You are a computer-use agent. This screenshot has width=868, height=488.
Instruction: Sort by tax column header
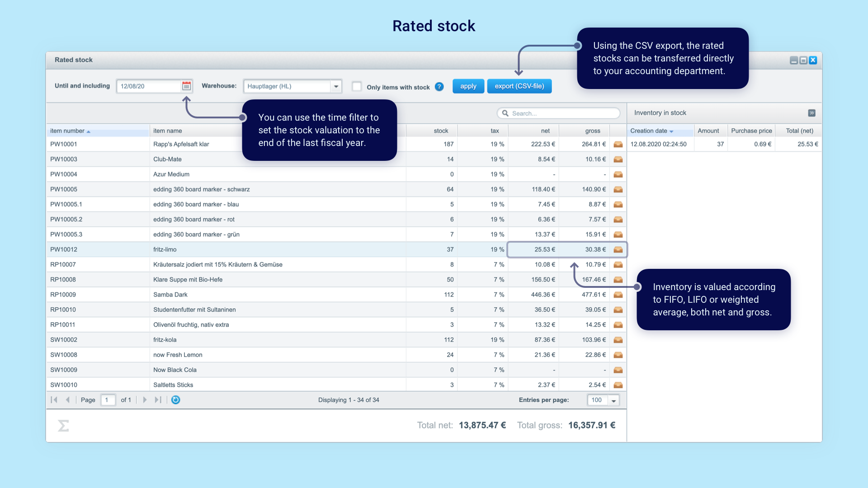tap(483, 131)
